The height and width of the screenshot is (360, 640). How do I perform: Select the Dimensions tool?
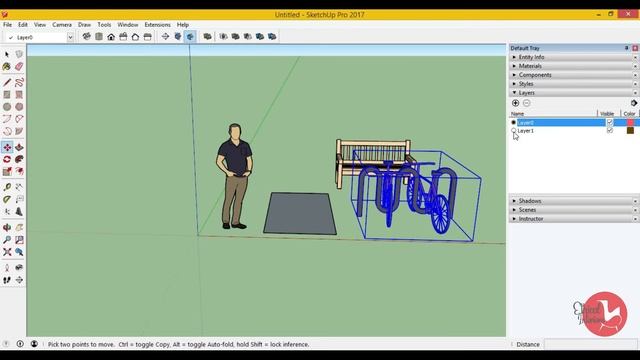[19, 187]
